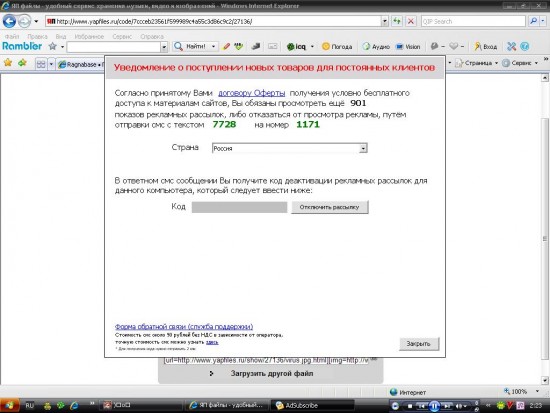Pause playback in taskbar media player
550x413 pixels.
pos(434,406)
